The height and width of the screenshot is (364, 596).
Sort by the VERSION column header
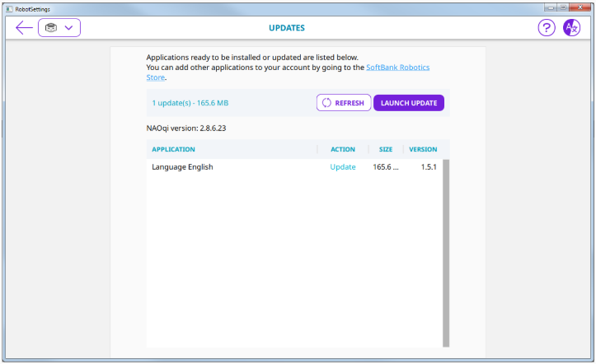click(423, 149)
